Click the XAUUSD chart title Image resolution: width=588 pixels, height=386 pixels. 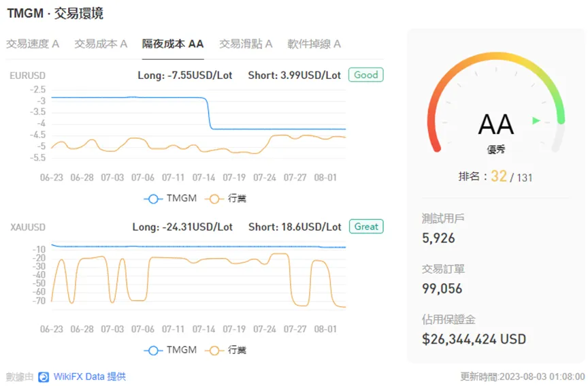(28, 227)
